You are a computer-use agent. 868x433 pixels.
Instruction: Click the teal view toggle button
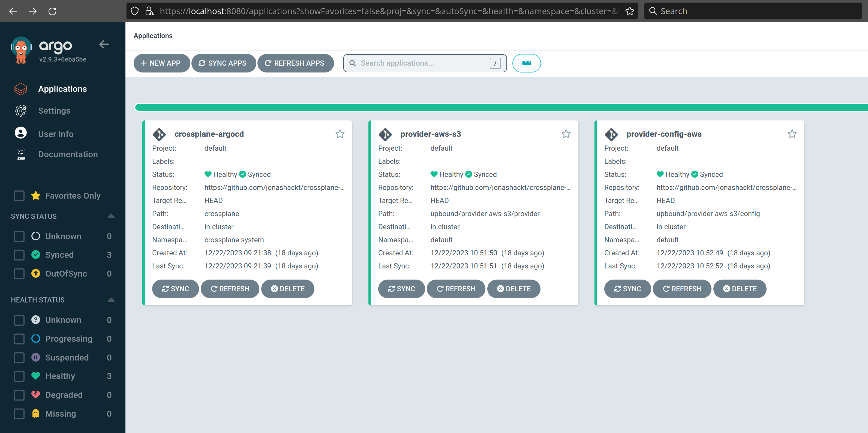[526, 63]
